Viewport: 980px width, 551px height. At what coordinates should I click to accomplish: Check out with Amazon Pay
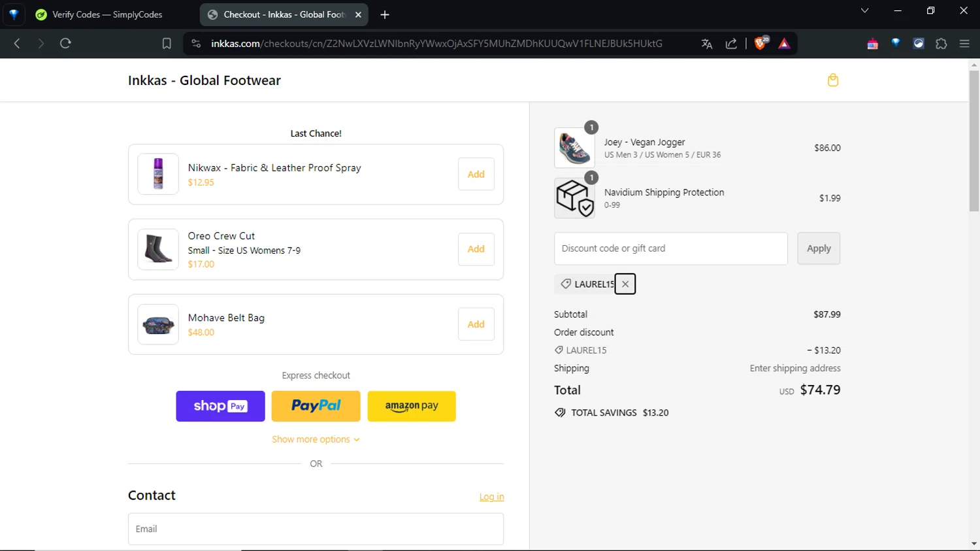pos(412,406)
